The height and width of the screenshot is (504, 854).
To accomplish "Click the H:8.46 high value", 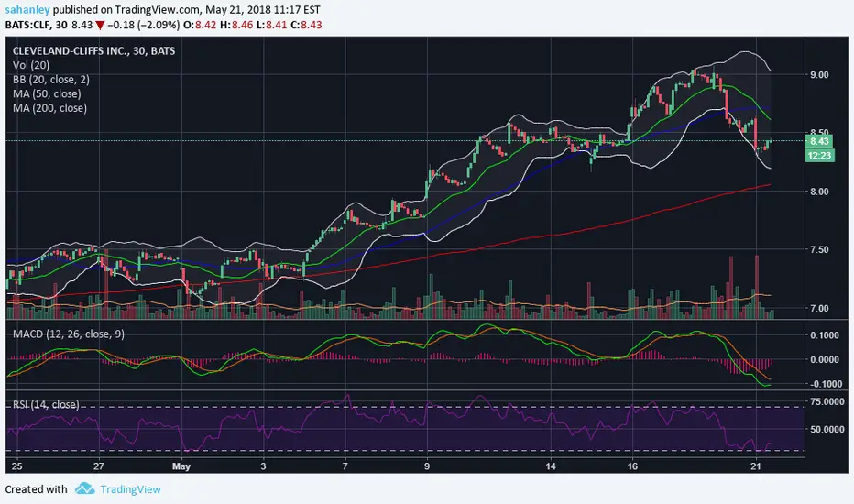I will click(x=236, y=25).
